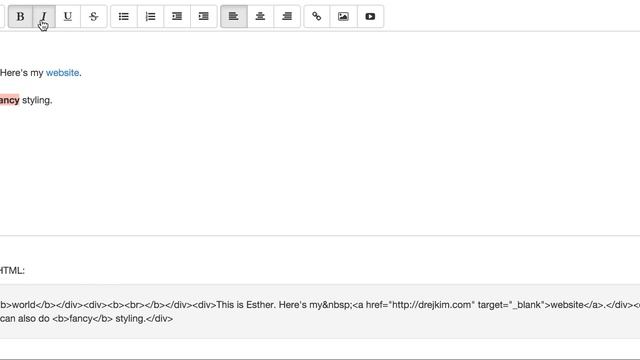
Task: Embed a video with play icon
Action: tap(370, 16)
